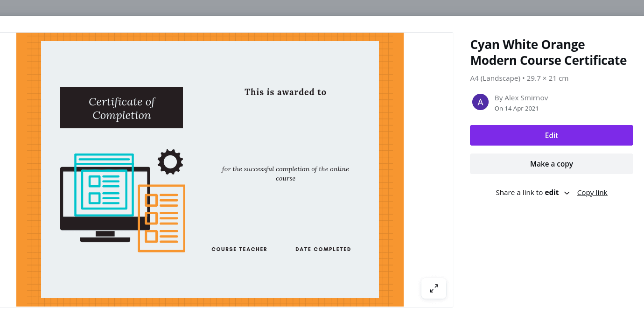644x314 pixels.
Task: Click the fullscreen expand arrows icon
Action: (434, 288)
